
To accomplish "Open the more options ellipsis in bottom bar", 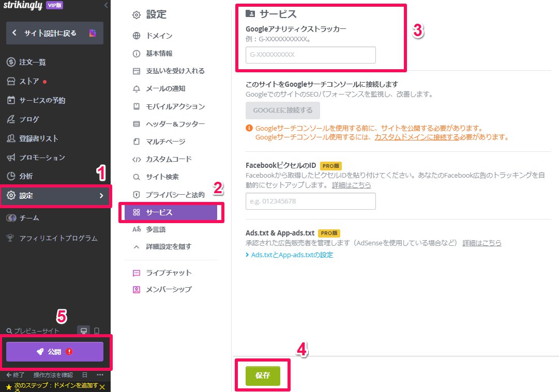I will [x=100, y=374].
